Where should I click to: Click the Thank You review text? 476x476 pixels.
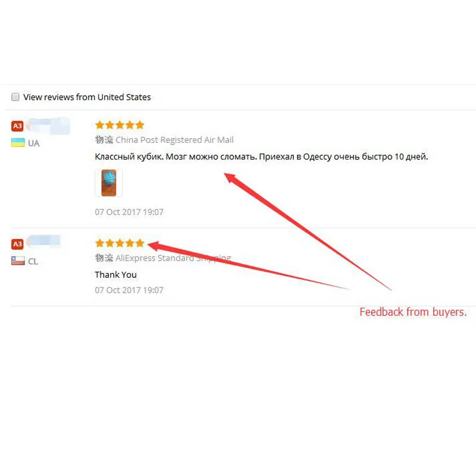coord(115,274)
